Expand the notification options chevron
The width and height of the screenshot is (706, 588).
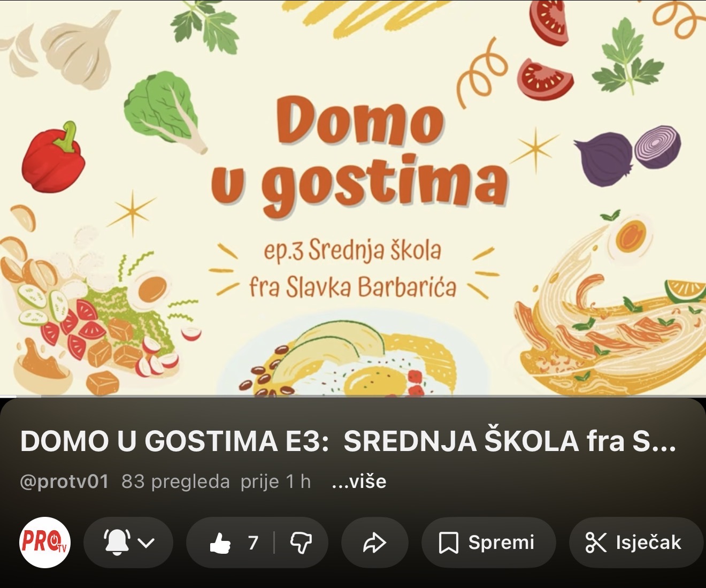click(x=146, y=543)
